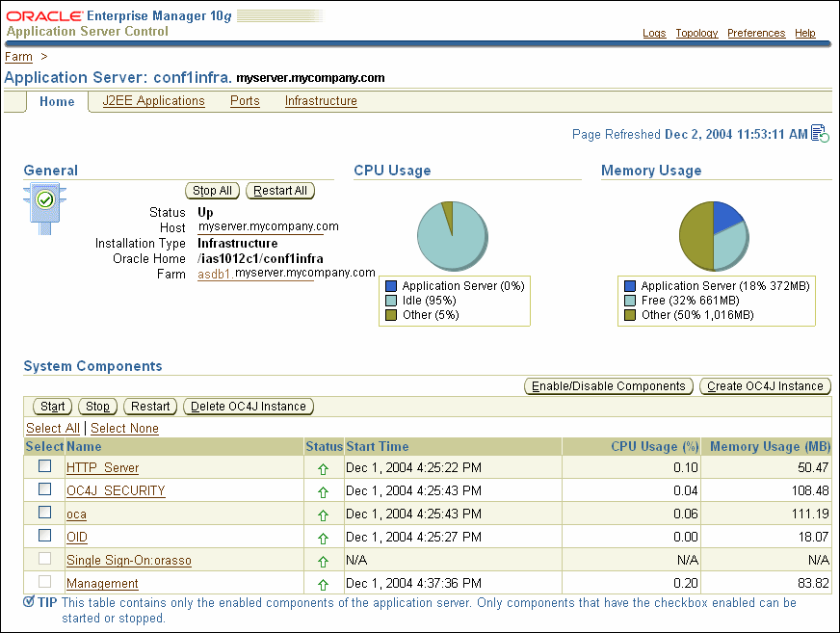This screenshot has width=840, height=633.
Task: Click the Create OC4J Instance button
Action: point(765,386)
